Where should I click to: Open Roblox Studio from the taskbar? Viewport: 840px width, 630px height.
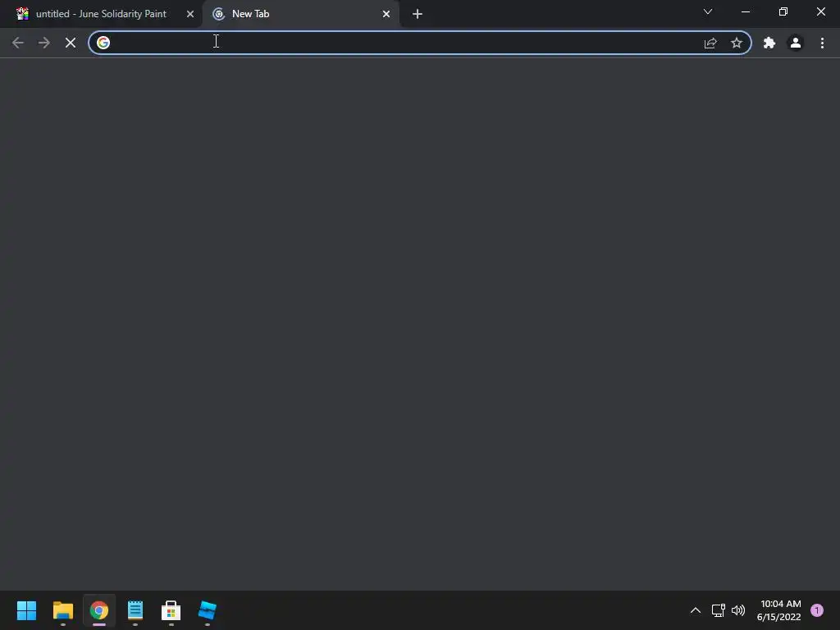pos(208,610)
